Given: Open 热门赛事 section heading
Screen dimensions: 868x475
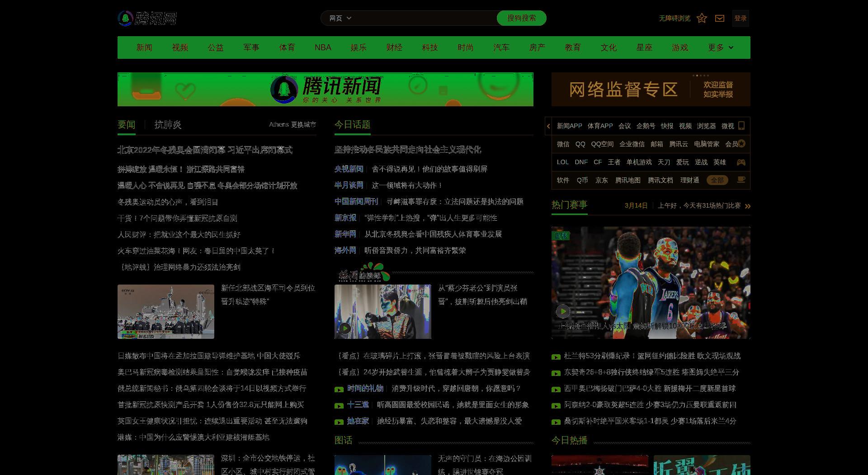Looking at the screenshot, I should click(x=570, y=205).
